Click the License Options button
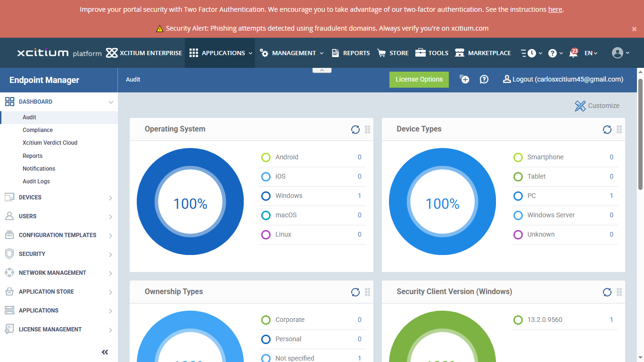The image size is (644, 362). (x=419, y=79)
